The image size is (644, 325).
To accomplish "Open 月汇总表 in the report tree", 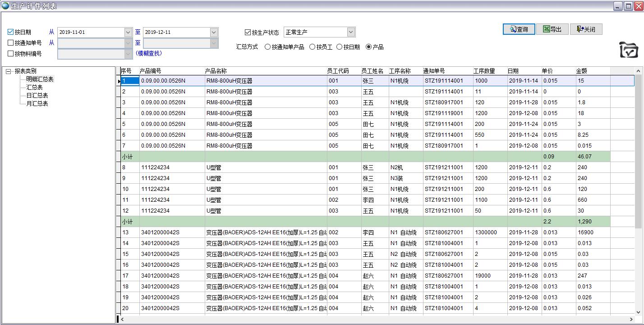I will coord(37,104).
